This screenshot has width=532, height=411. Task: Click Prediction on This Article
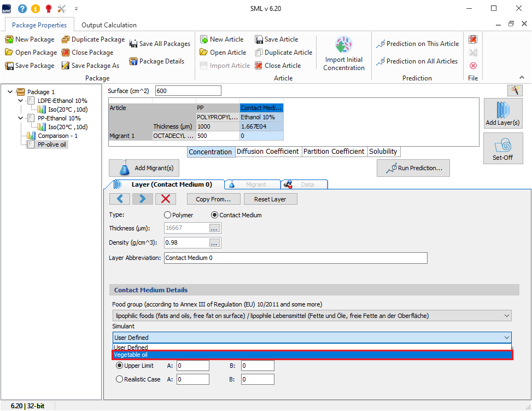(x=418, y=44)
